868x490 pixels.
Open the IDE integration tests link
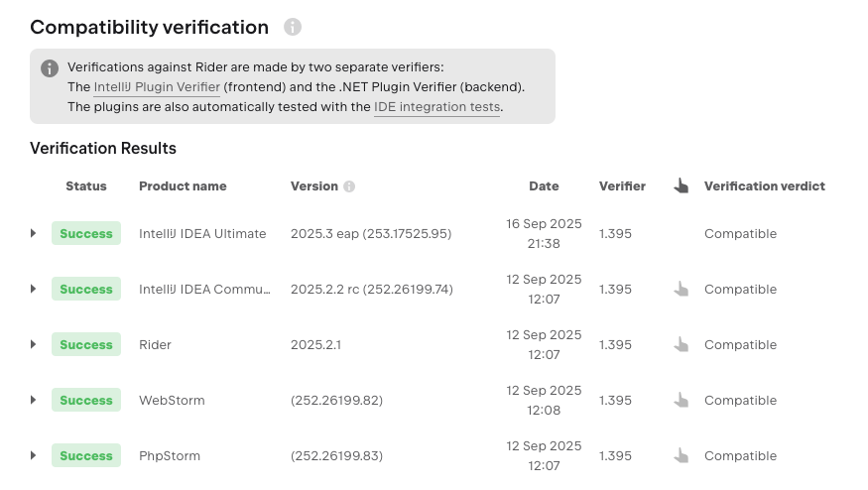tap(436, 107)
